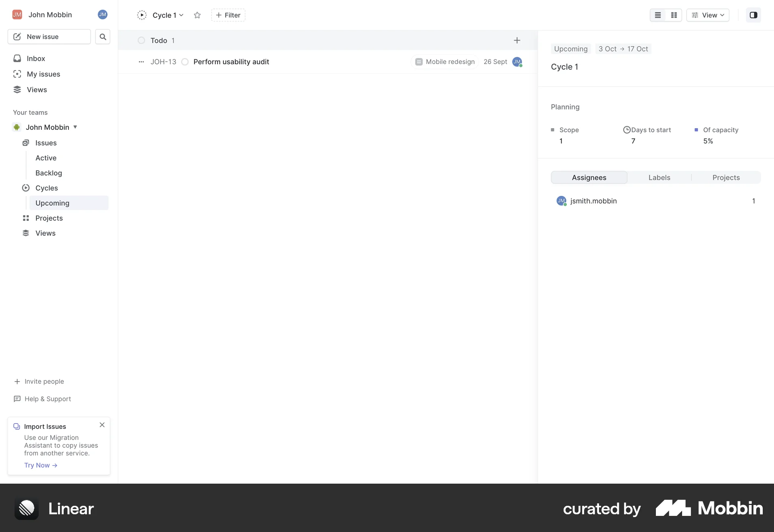Screen dimensions: 774x532
Task: Add a new issue in the Todo group
Action: [x=517, y=40]
